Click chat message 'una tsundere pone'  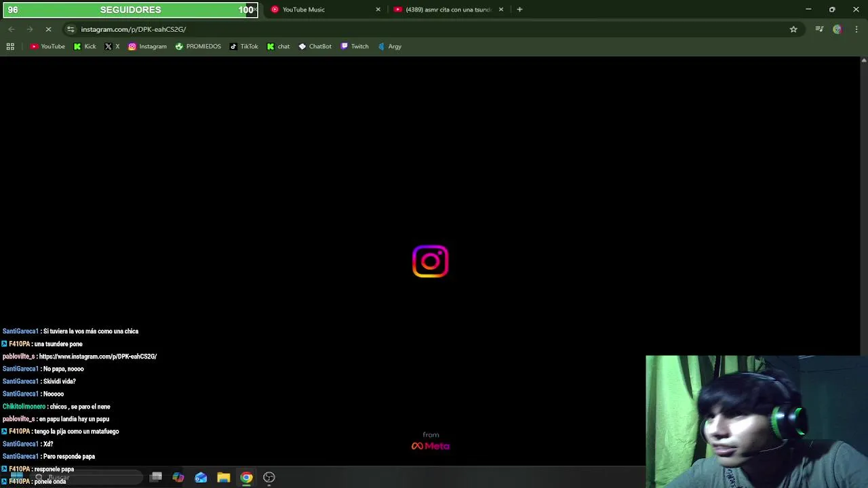point(58,344)
